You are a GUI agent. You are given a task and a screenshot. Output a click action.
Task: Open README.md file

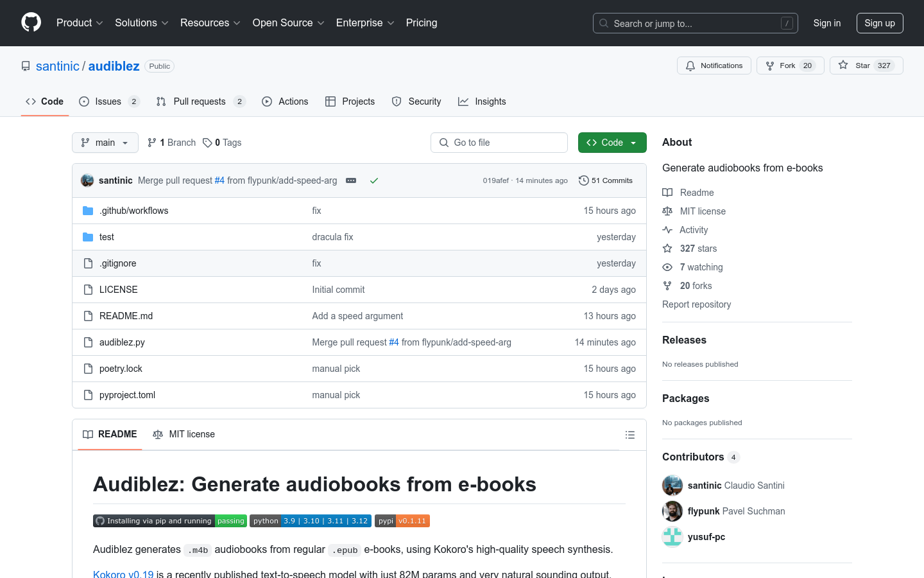(x=126, y=316)
